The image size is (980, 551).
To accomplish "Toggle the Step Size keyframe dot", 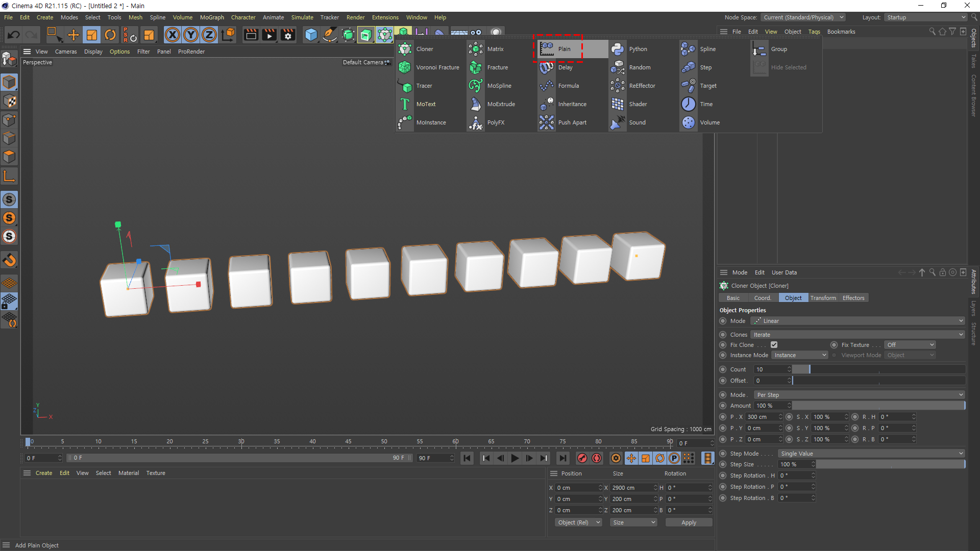I will click(x=723, y=464).
